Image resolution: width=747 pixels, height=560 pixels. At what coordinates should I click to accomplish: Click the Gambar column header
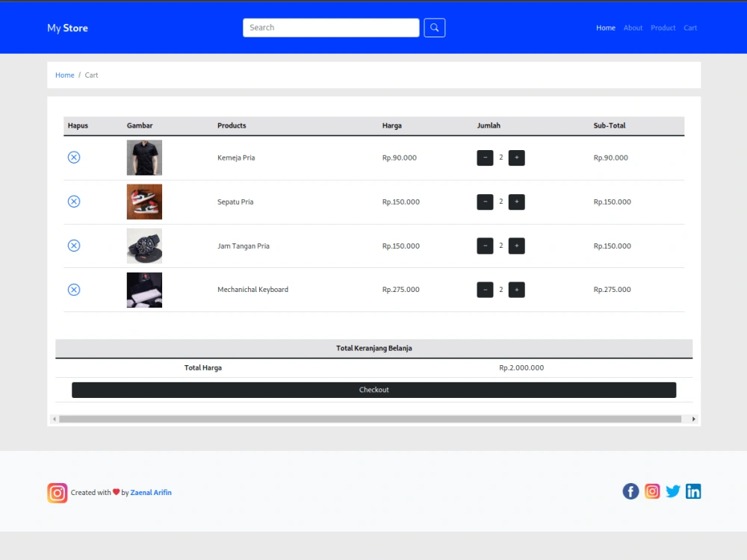(x=140, y=125)
